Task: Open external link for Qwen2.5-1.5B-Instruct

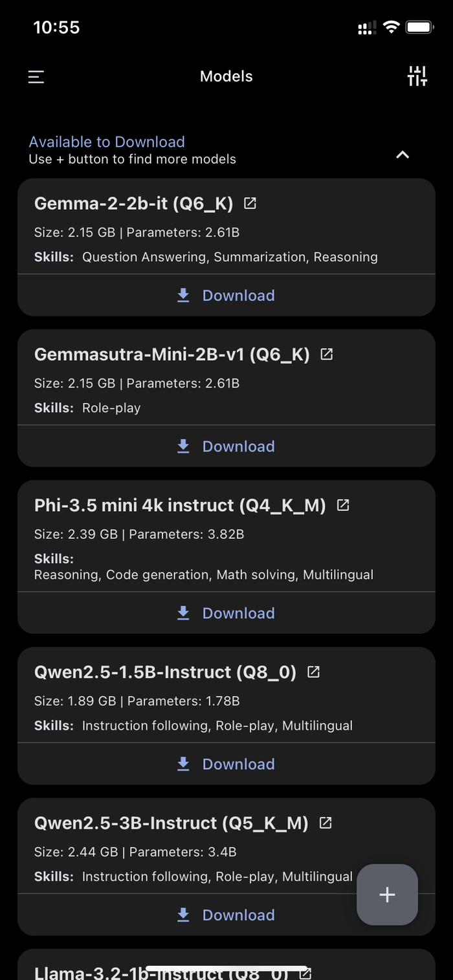Action: 313,671
